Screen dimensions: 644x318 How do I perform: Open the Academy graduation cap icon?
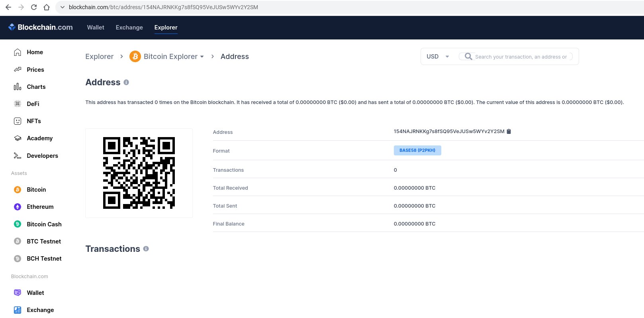point(18,138)
